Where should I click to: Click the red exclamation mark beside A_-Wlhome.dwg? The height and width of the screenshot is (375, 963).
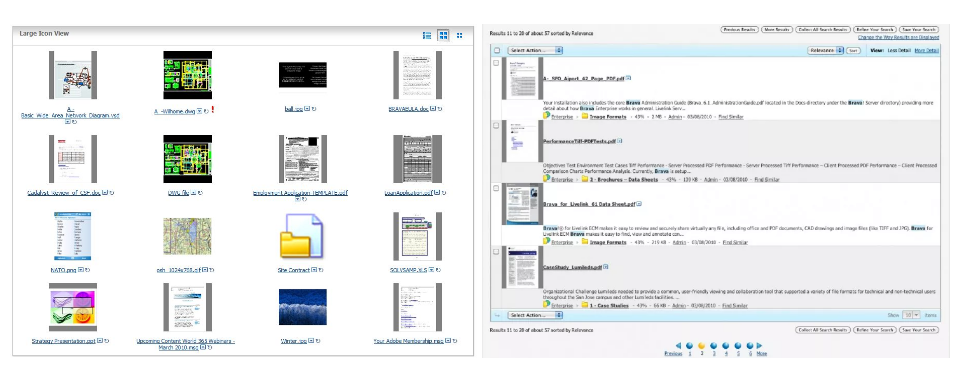click(212, 110)
